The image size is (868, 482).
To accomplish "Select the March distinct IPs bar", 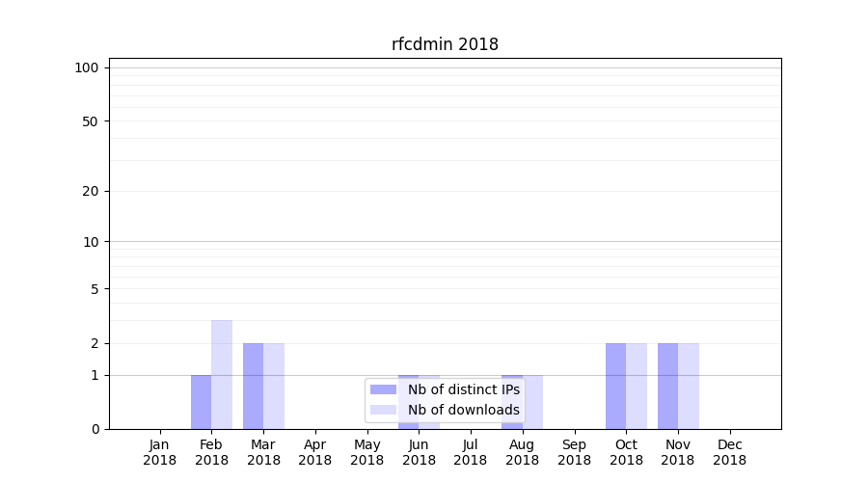I will (x=253, y=386).
